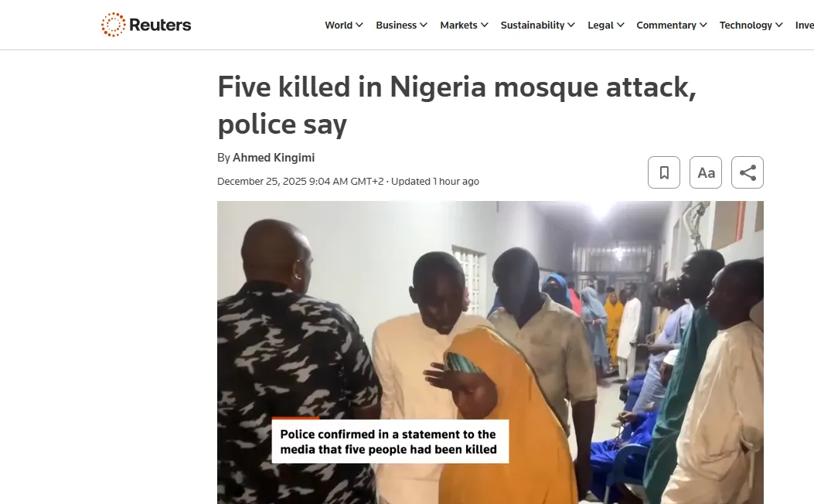
Task: Click the Reuters logo
Action: click(146, 25)
